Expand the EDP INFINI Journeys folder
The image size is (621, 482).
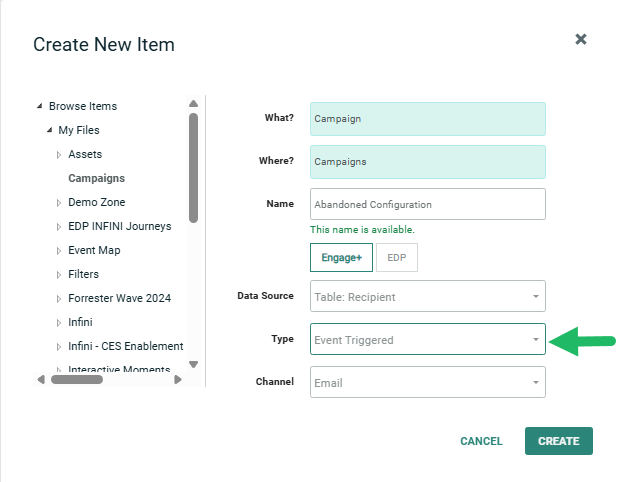point(59,227)
